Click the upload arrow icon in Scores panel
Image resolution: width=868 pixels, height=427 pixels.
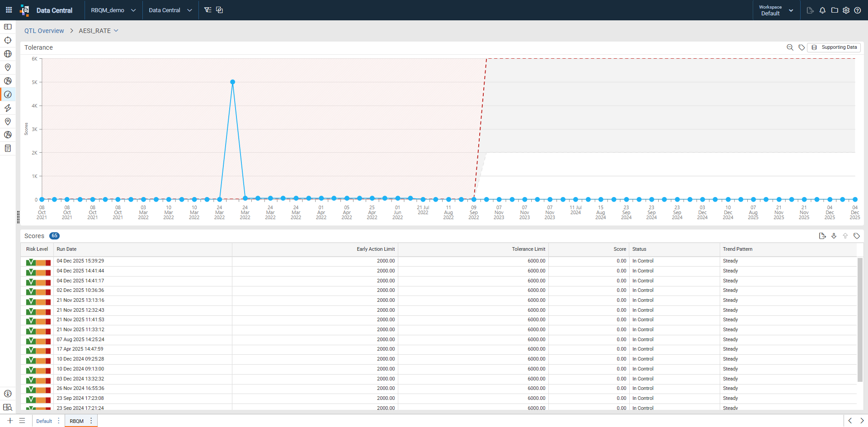click(x=845, y=236)
